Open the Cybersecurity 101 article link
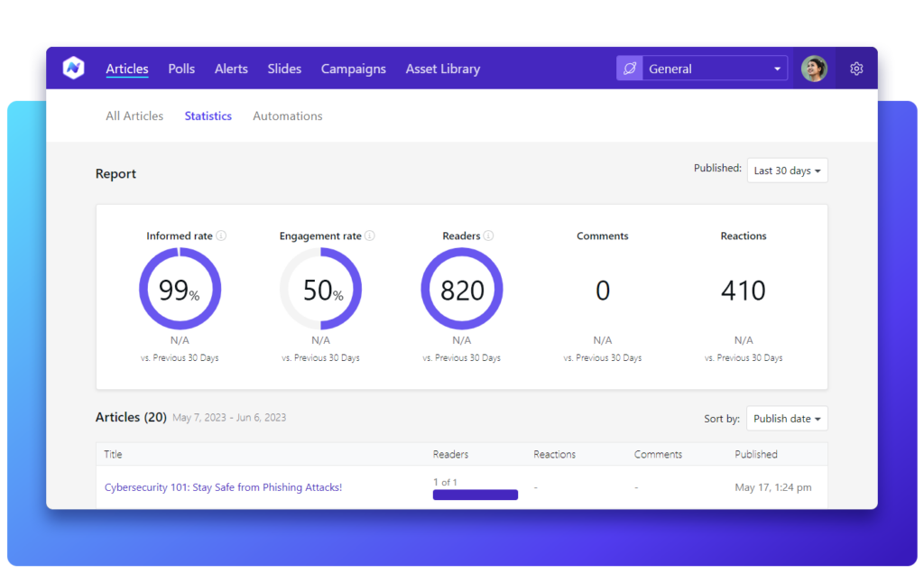Screen dimensions: 924x574 [x=223, y=486]
